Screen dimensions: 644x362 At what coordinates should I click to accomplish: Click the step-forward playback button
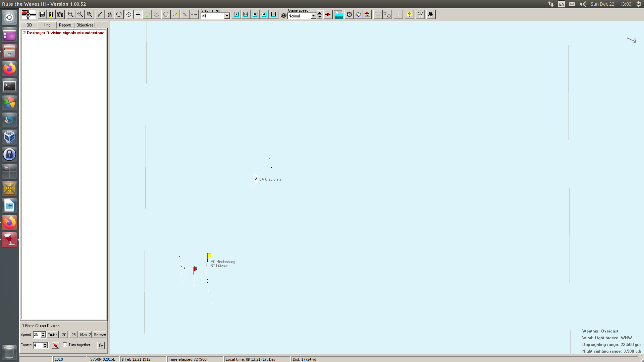255,14
